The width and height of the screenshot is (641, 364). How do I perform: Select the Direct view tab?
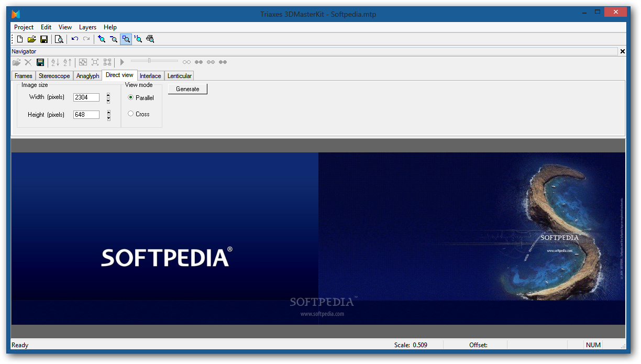pos(119,75)
